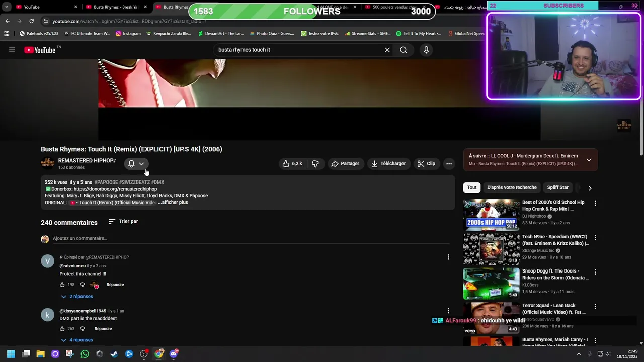The image size is (644, 362).
Task: Open notification bell dropdown for REMASTERED HIPHOP
Action: 136,164
